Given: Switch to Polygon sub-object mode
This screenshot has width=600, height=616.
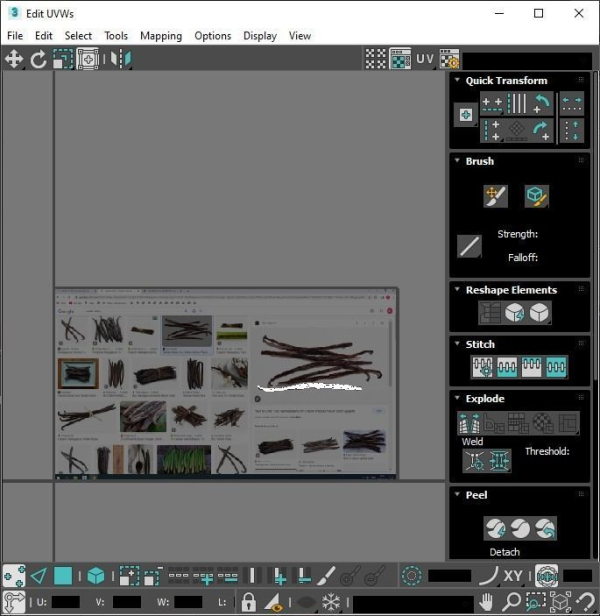Looking at the screenshot, I should pyautogui.click(x=63, y=576).
